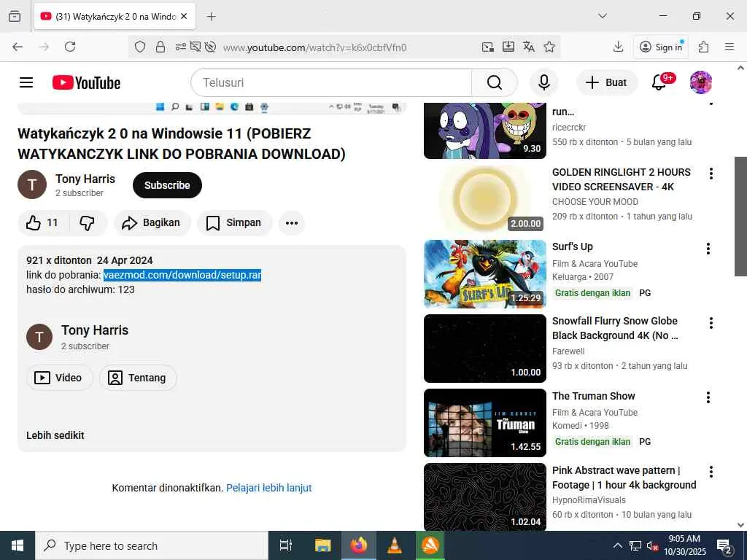
Task: Open options for GOLDEN RINGLIGHT video
Action: [x=711, y=174]
